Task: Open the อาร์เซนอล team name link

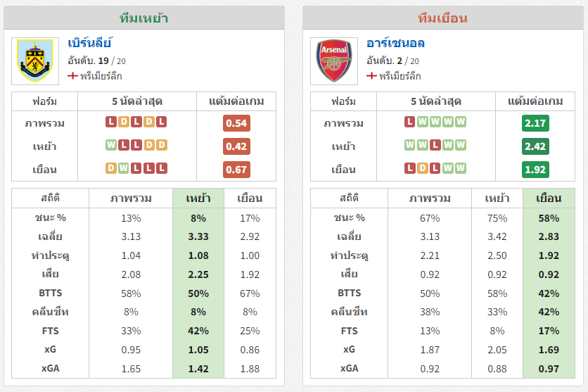Action: [395, 43]
